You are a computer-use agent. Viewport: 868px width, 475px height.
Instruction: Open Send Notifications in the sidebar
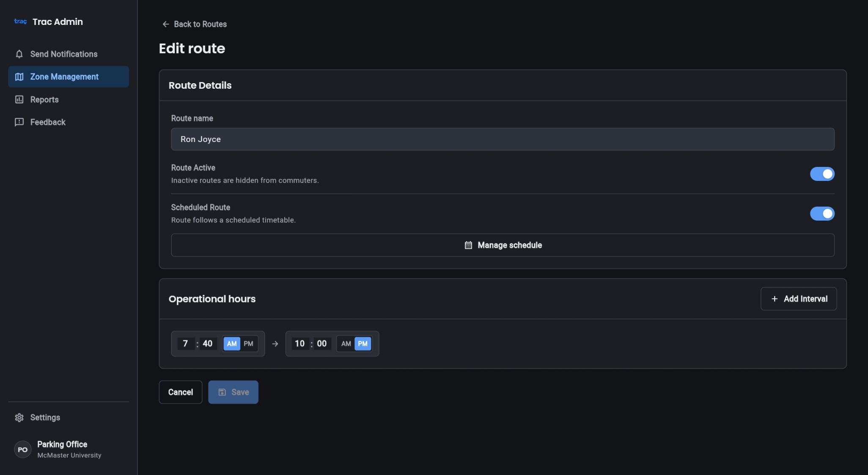point(69,54)
